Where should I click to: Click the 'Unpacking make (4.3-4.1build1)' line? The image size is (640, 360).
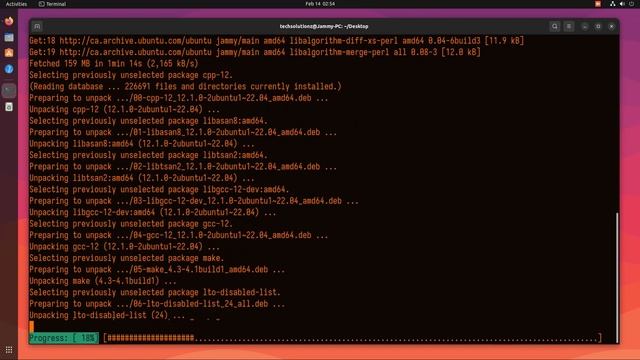102,281
